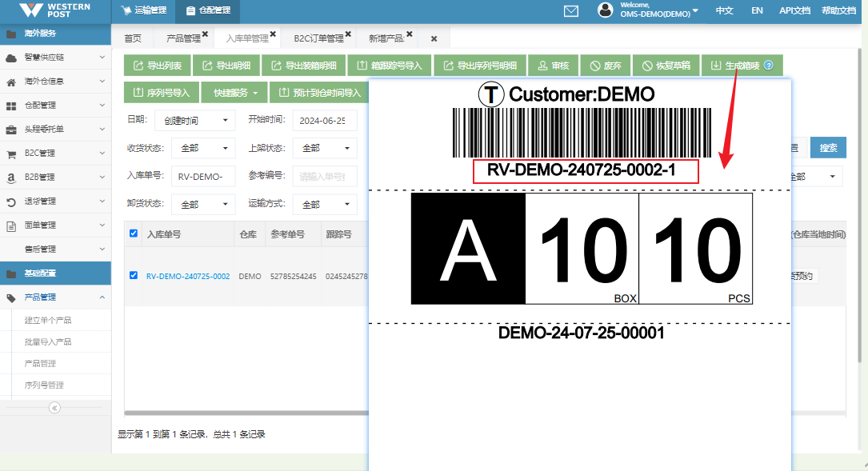Click the 仓配管理 grid icon in sidebar
868x471 pixels.
pyautogui.click(x=11, y=106)
